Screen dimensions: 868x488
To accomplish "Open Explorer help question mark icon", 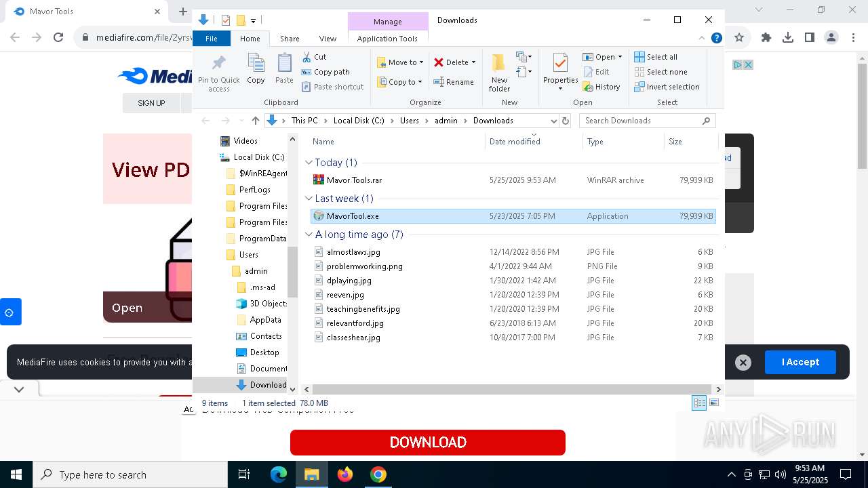I will tap(716, 39).
